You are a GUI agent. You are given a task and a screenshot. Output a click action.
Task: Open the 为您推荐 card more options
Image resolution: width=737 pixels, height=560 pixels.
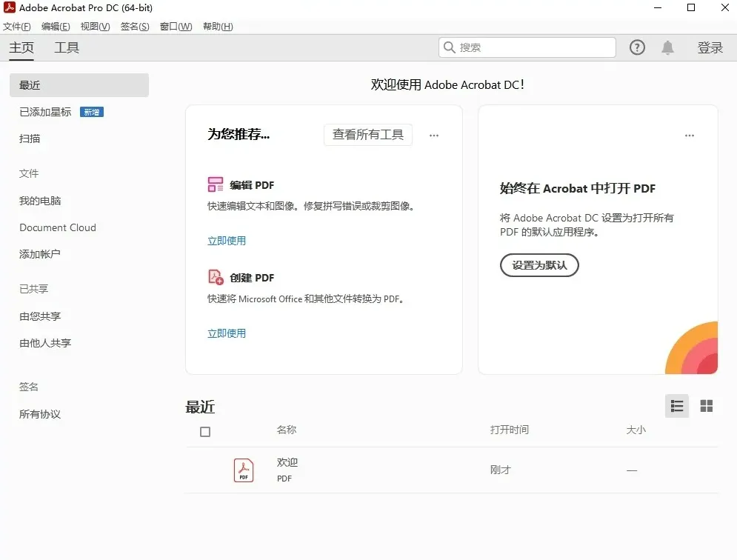[434, 136]
